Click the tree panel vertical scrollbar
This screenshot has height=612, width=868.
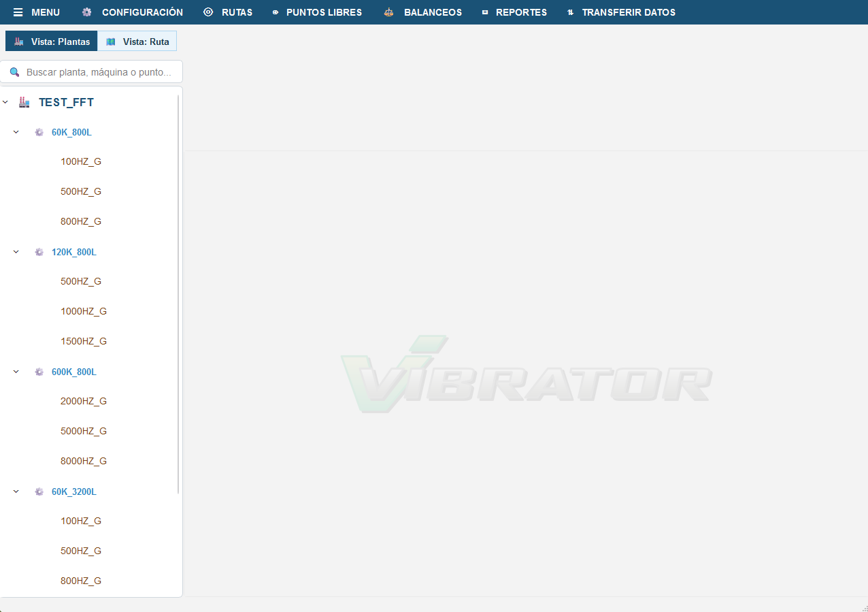click(178, 294)
